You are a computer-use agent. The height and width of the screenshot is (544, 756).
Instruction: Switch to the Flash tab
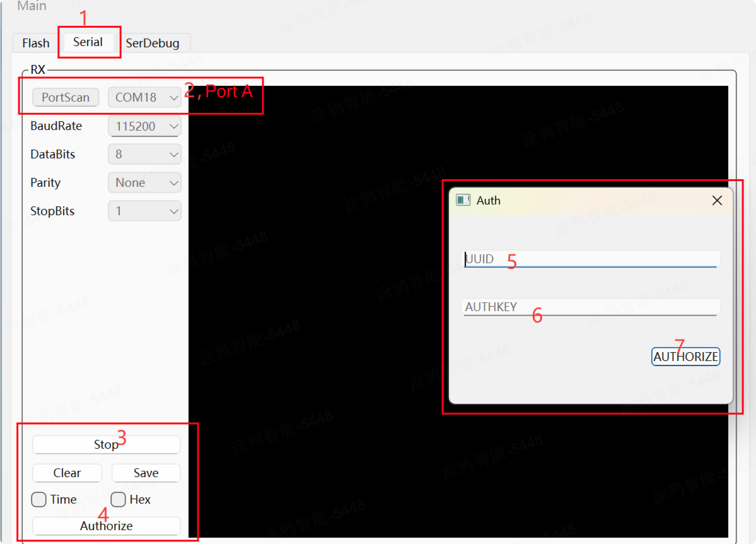point(35,43)
